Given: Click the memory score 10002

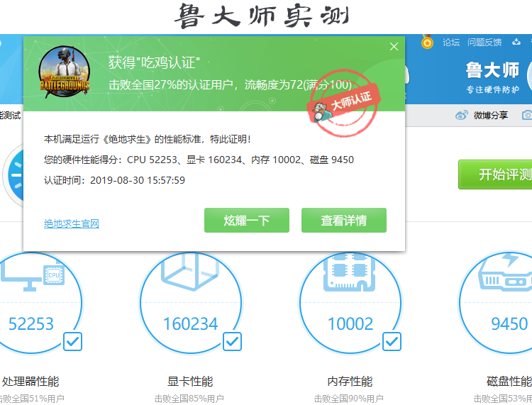Looking at the screenshot, I should point(350,324).
